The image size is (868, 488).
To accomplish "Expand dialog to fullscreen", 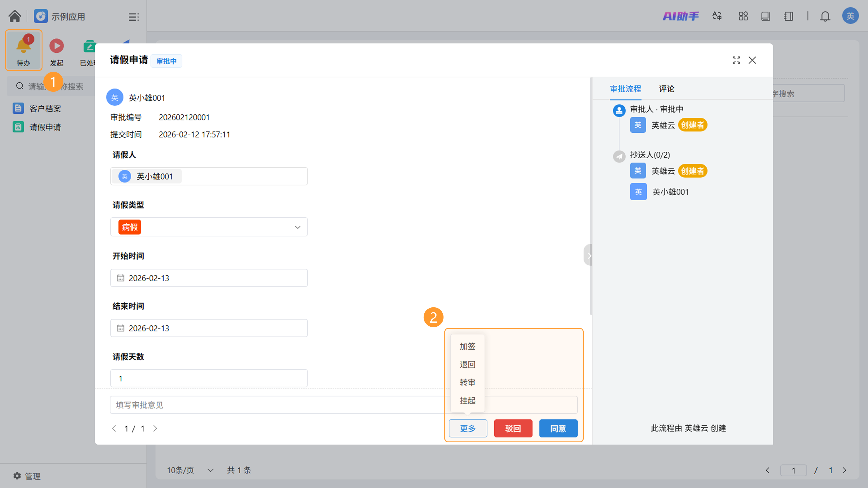I will click(x=736, y=60).
